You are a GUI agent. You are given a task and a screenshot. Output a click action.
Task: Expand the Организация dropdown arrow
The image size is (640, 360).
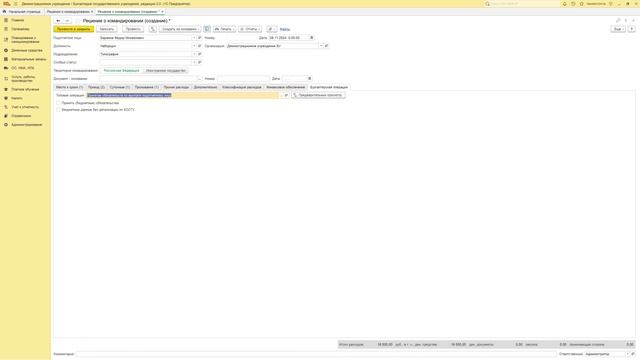(x=321, y=46)
